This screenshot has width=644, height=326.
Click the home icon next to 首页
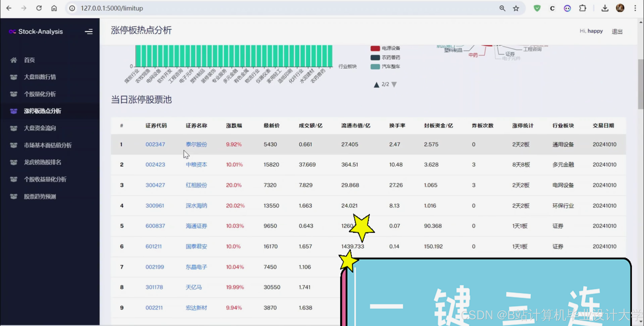coord(14,60)
